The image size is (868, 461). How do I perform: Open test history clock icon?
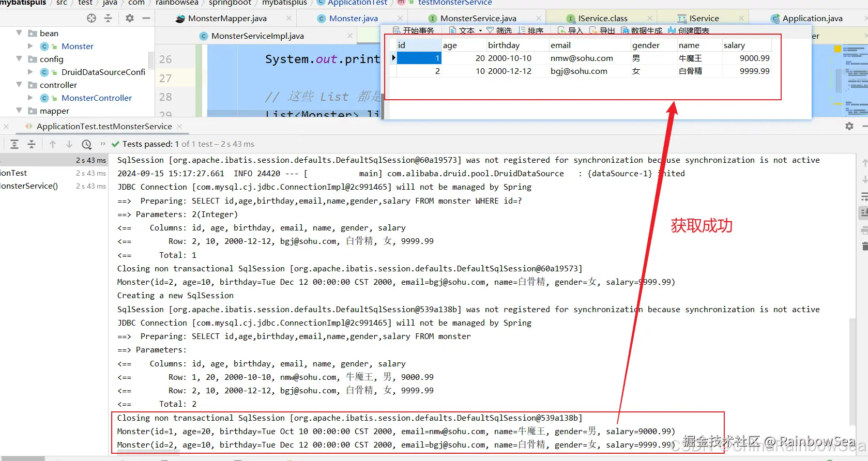(x=87, y=144)
